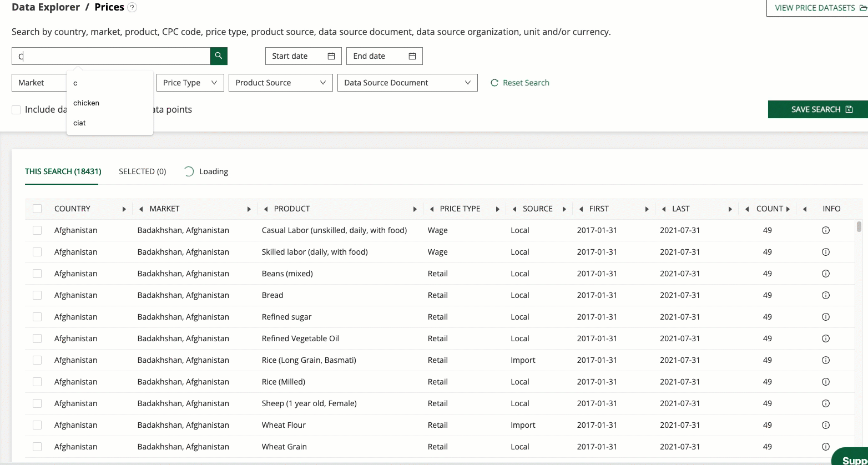
Task: Open the Product Source dropdown
Action: (280, 83)
